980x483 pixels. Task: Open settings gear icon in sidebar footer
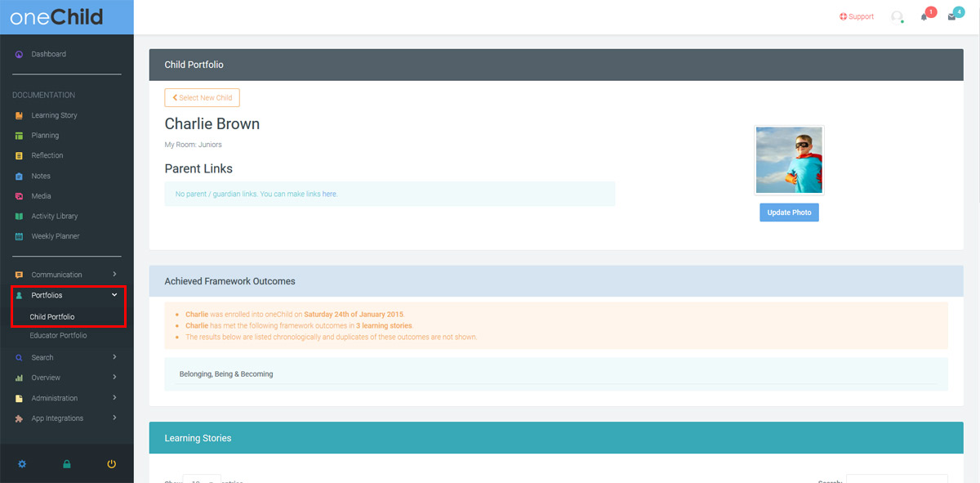(22, 464)
